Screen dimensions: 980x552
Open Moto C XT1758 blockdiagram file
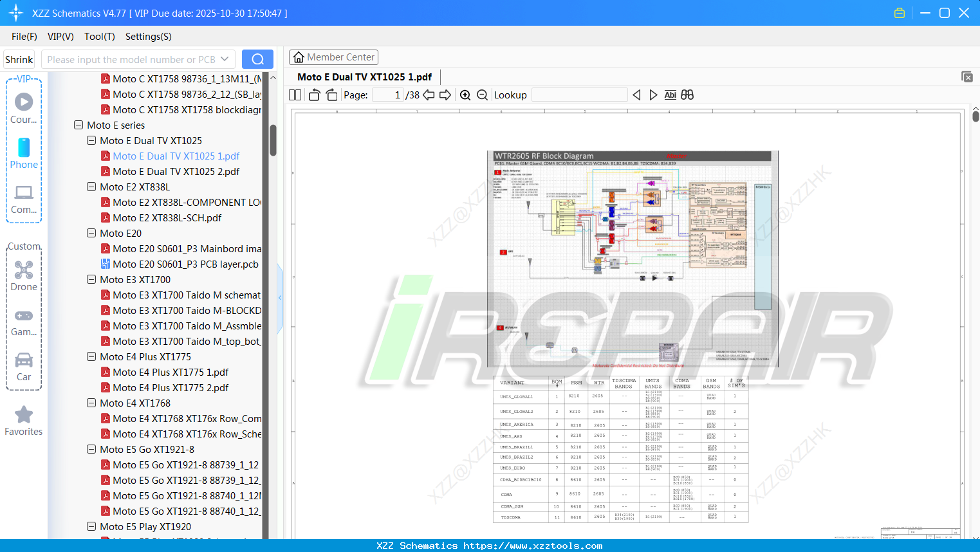[187, 109]
